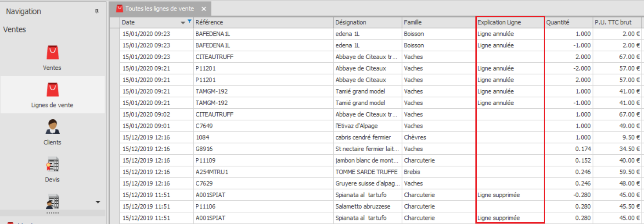This screenshot has height=224, width=644.
Task: Toggle Date column sort arrow
Action: point(183,22)
